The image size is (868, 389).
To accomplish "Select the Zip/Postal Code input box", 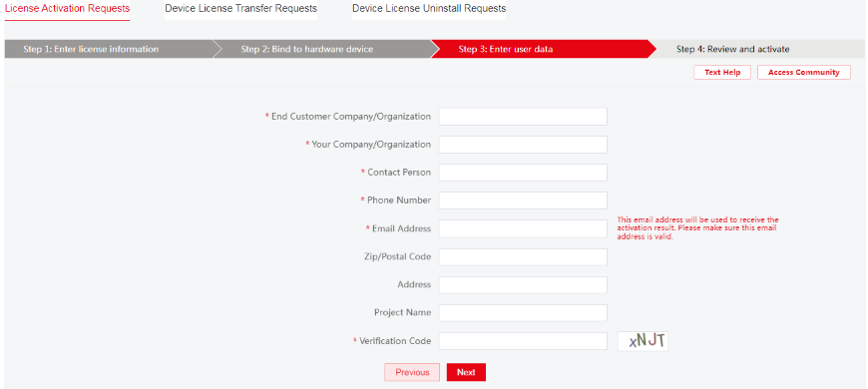I will [x=523, y=256].
